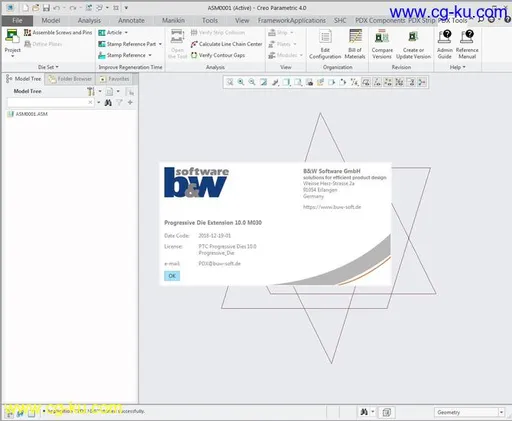512x421 pixels.
Task: Expand the Stamp Reference dropdown
Action: [x=150, y=55]
